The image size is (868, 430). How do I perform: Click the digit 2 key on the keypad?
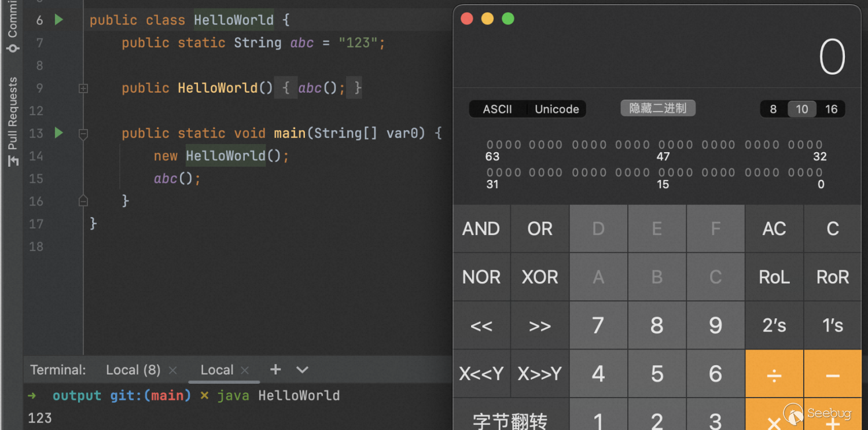coord(657,414)
